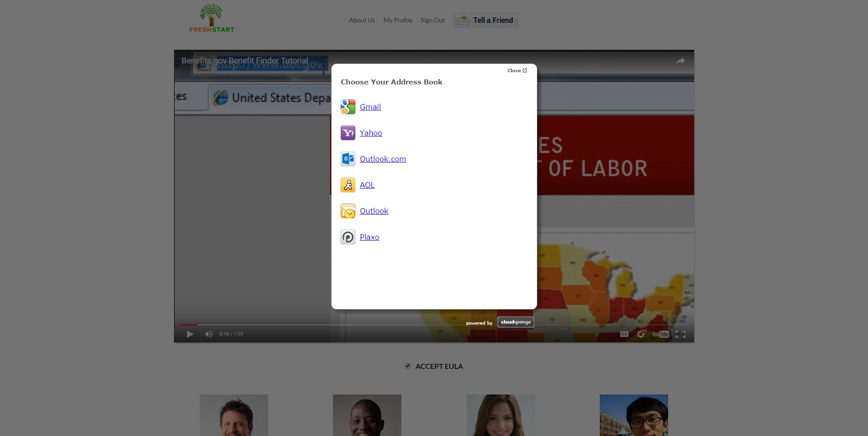This screenshot has height=436, width=868.
Task: Click the Benefits.gov Benefit Finder Tutorial title
Action: [x=245, y=61]
